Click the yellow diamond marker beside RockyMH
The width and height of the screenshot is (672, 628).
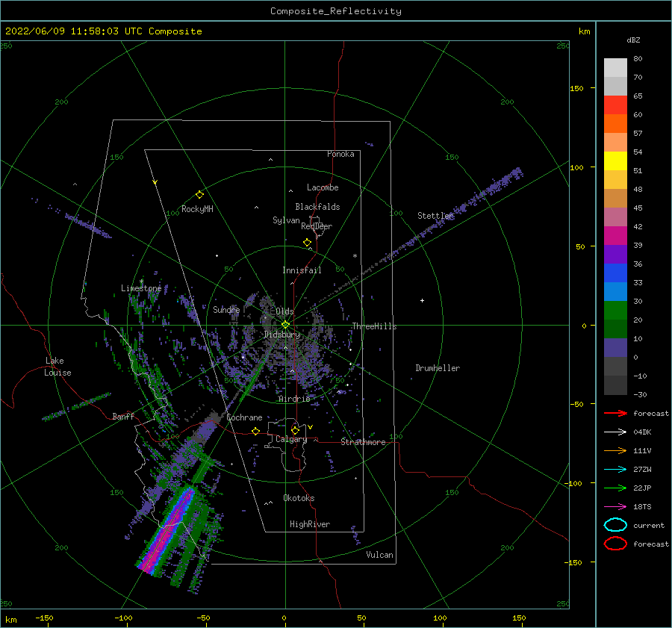click(199, 195)
